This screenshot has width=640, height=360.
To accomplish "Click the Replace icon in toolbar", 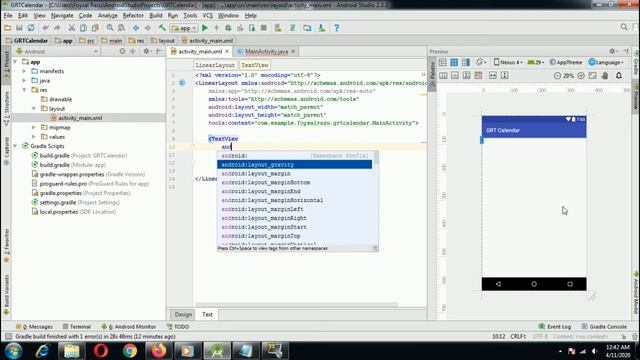I will 122,28.
